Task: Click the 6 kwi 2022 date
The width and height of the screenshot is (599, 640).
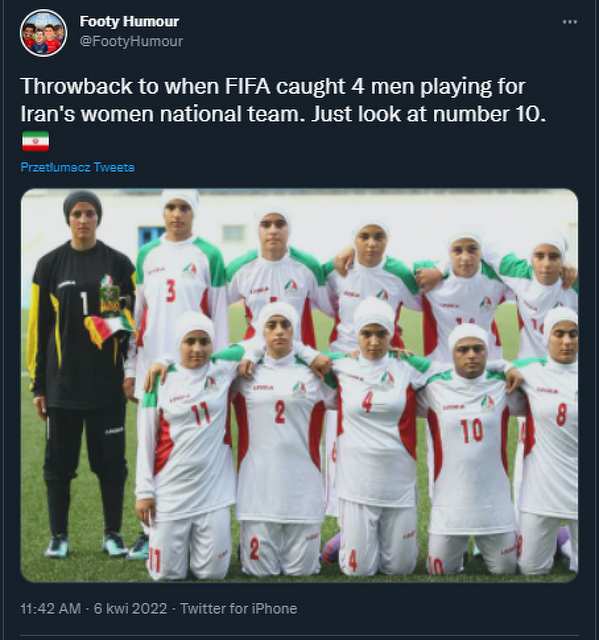Action: tap(131, 609)
